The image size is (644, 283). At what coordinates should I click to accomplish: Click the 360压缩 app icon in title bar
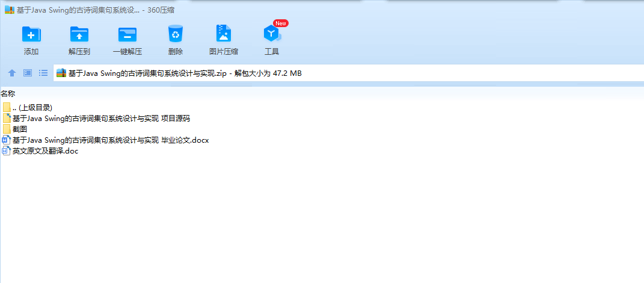10,10
